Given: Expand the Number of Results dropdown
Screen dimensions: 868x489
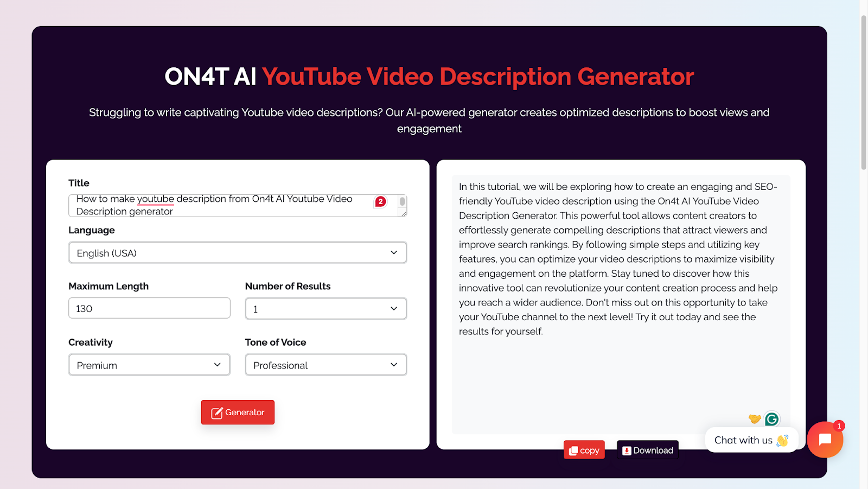Looking at the screenshot, I should (x=326, y=309).
